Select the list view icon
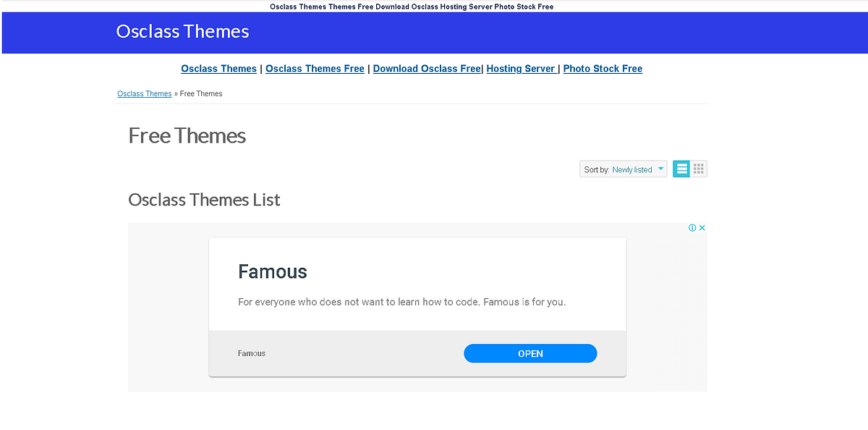This screenshot has width=868, height=430. tap(681, 168)
